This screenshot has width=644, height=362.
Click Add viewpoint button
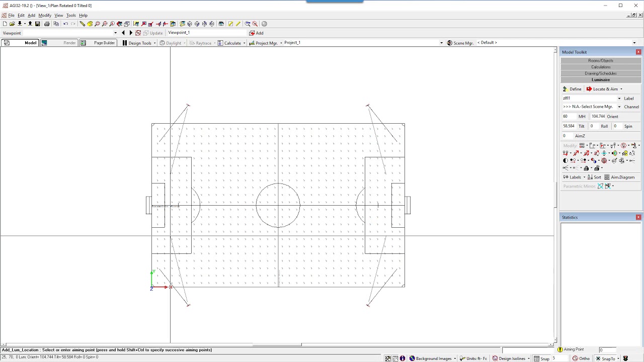(x=256, y=33)
